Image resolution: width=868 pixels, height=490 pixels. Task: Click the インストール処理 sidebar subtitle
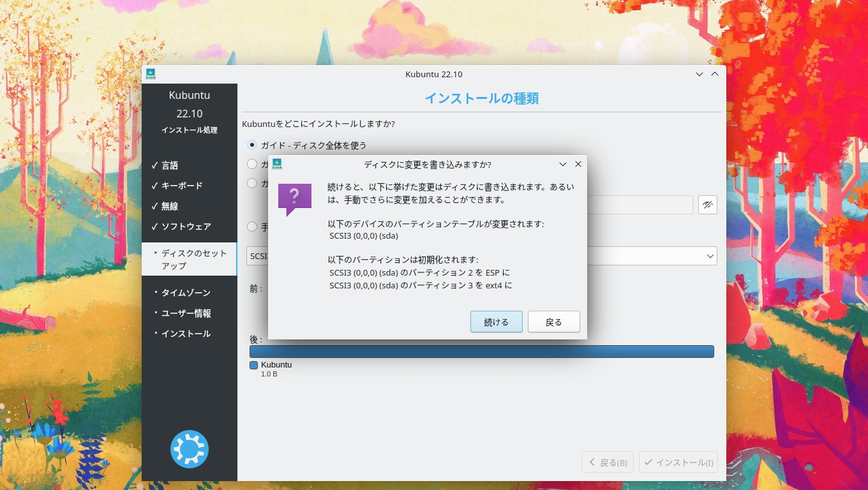[x=190, y=130]
